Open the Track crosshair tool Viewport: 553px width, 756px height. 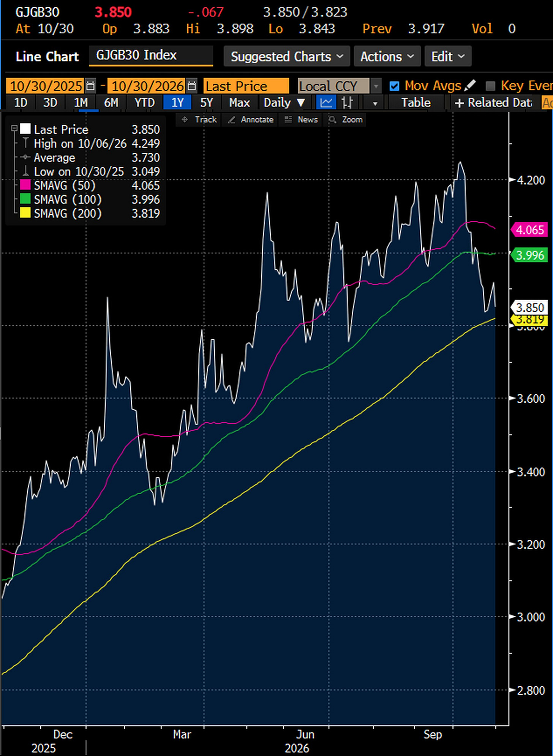[x=199, y=120]
